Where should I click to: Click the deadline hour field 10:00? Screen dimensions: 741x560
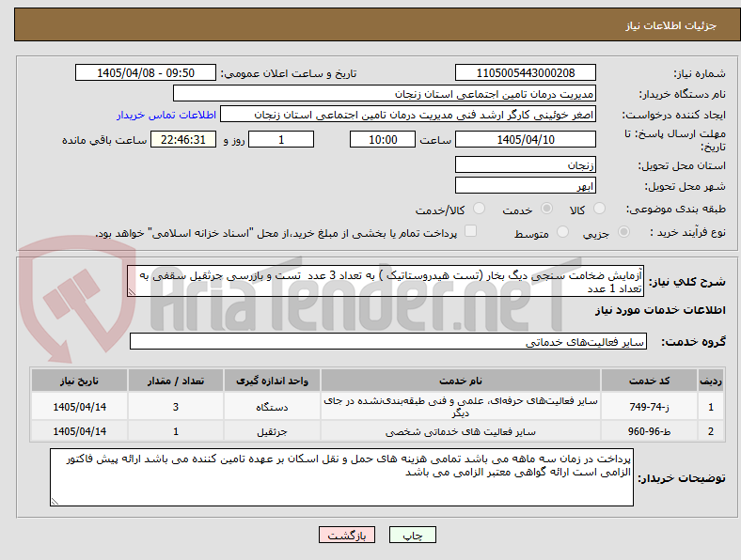coord(383,139)
